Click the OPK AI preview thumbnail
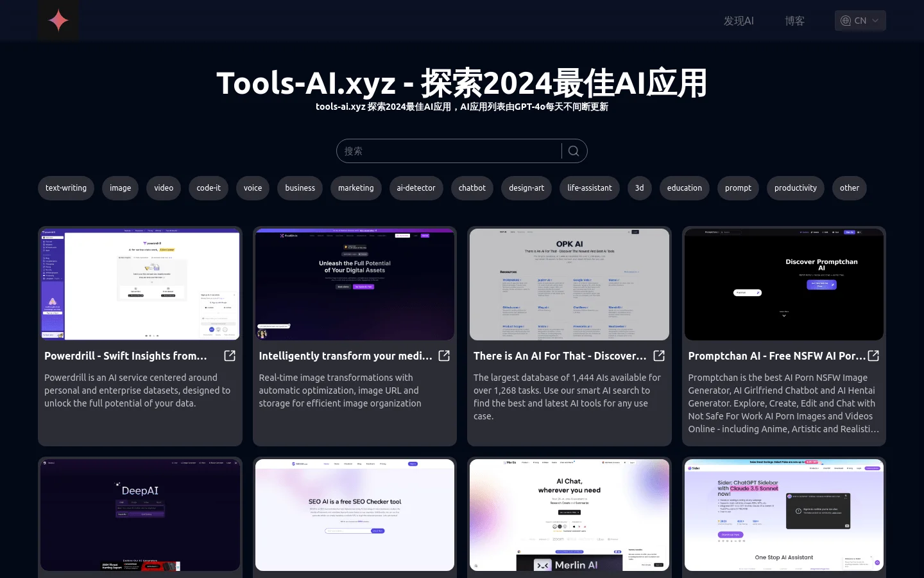The width and height of the screenshot is (924, 578). [569, 285]
